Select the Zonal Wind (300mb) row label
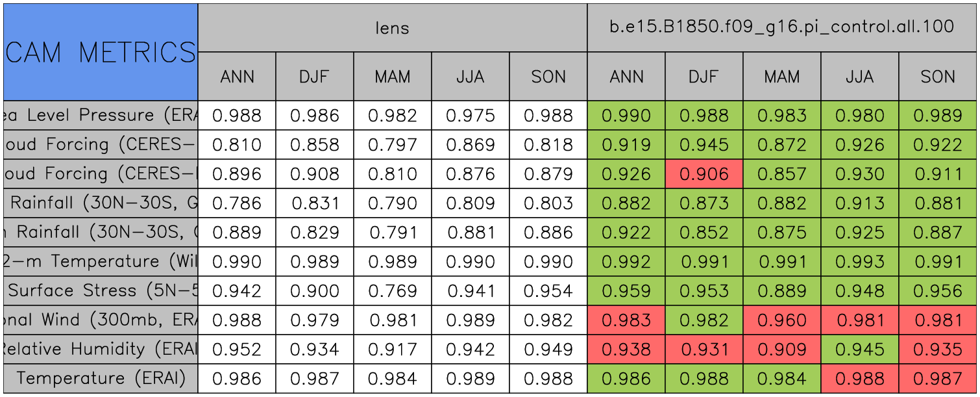 [101, 320]
